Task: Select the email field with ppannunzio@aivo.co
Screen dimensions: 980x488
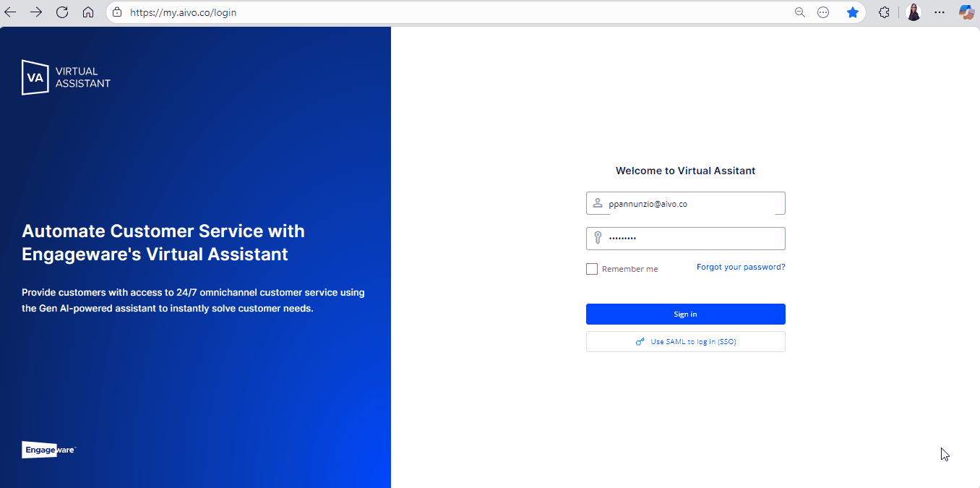Action: tap(686, 203)
